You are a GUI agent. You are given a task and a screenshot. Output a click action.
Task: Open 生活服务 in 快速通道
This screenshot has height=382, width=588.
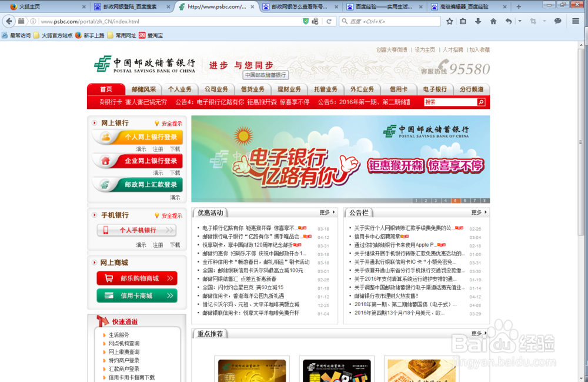[x=119, y=335]
